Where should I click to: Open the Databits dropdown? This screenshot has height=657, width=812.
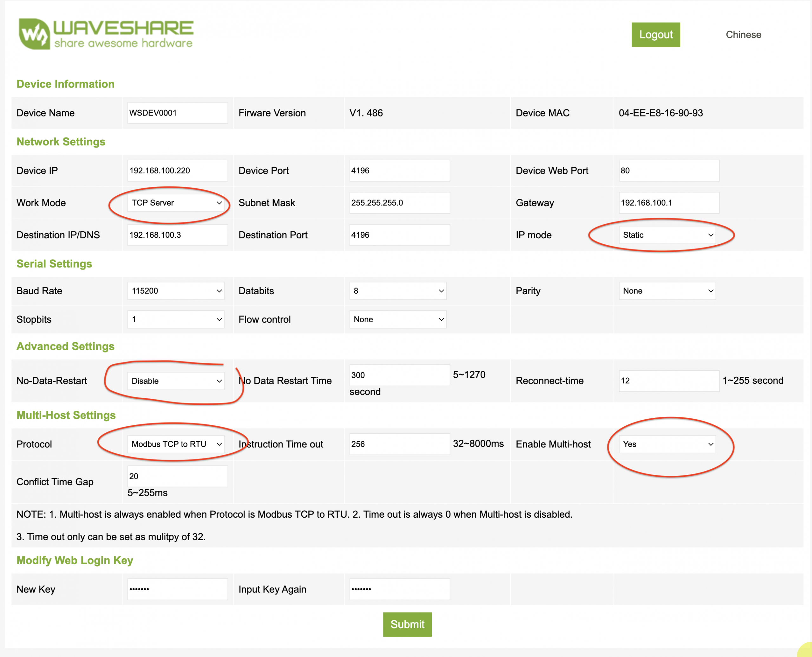pyautogui.click(x=397, y=291)
